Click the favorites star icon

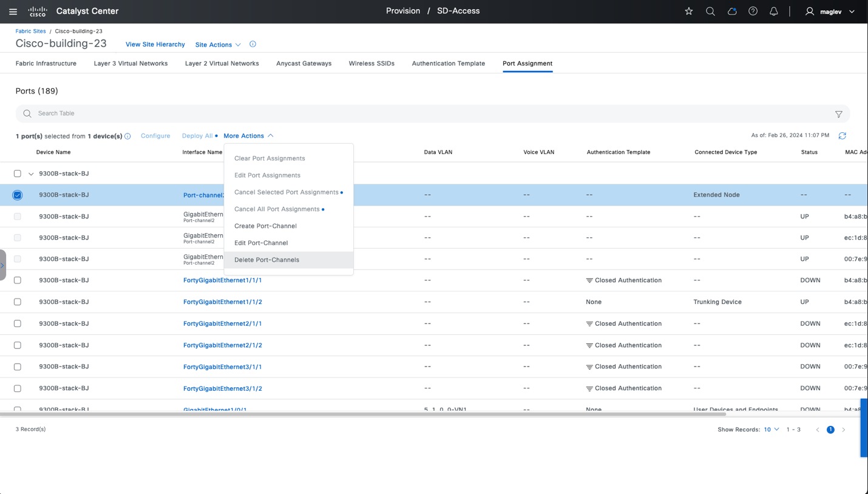point(688,12)
